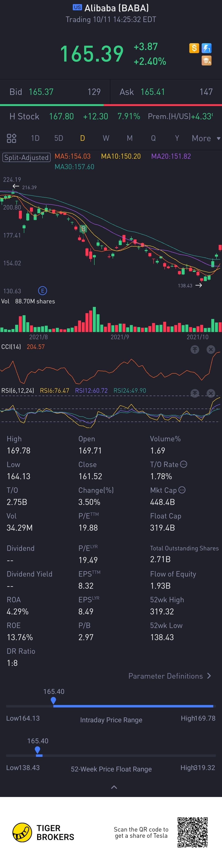Close the CCI indicator panel
Screen dimensions: 222x868
coord(211,350)
